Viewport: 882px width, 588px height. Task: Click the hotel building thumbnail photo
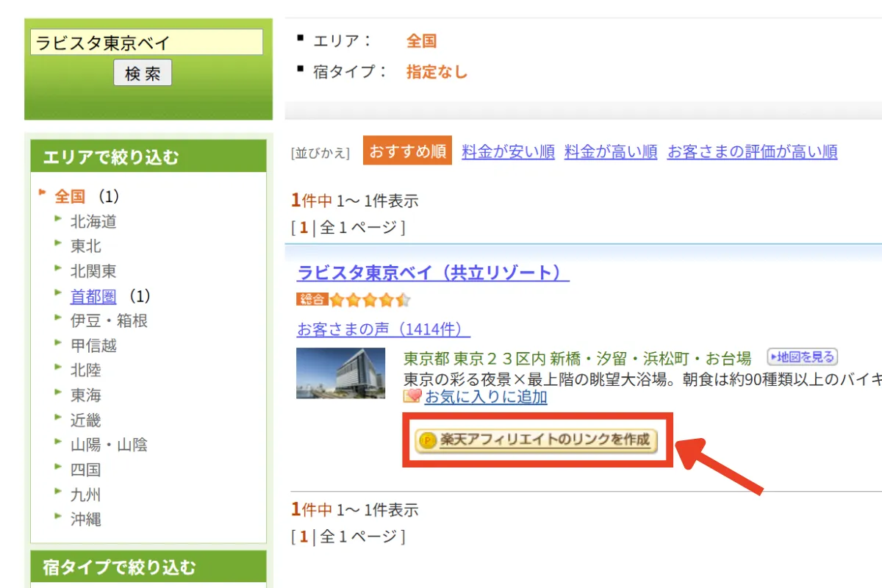coord(341,373)
